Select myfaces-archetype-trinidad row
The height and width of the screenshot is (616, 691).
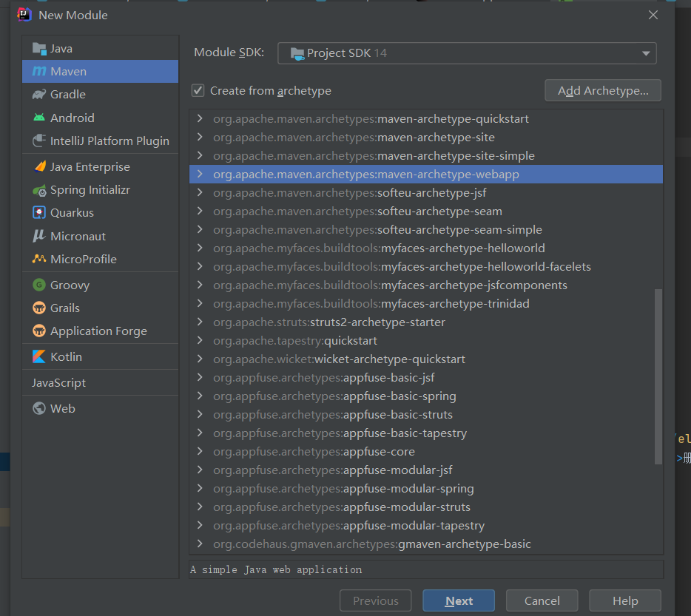click(x=425, y=304)
